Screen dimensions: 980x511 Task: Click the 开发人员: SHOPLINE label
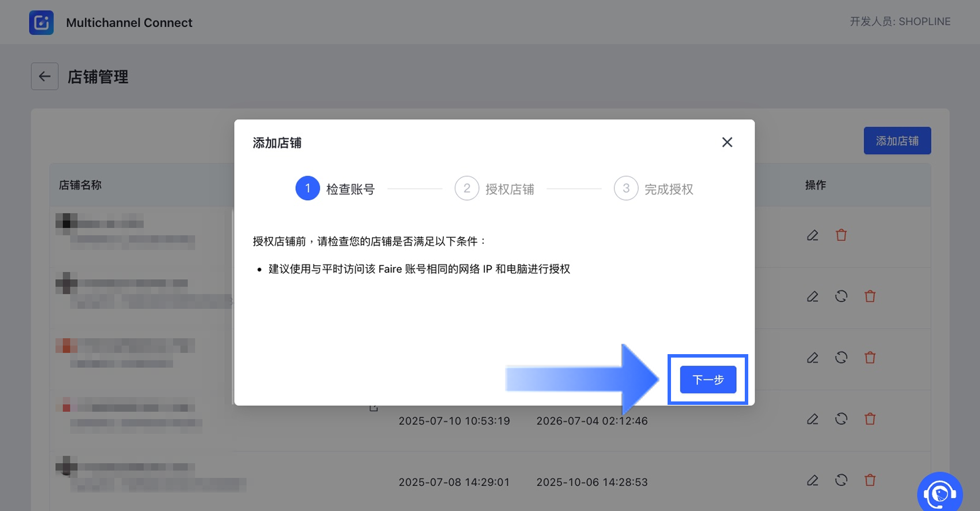(x=900, y=21)
